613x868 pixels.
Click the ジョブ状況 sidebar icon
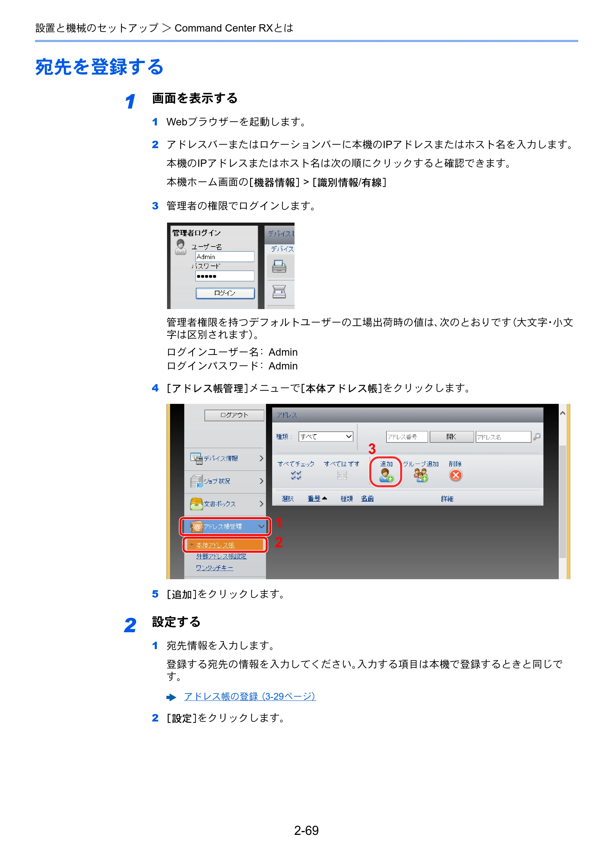(x=196, y=481)
